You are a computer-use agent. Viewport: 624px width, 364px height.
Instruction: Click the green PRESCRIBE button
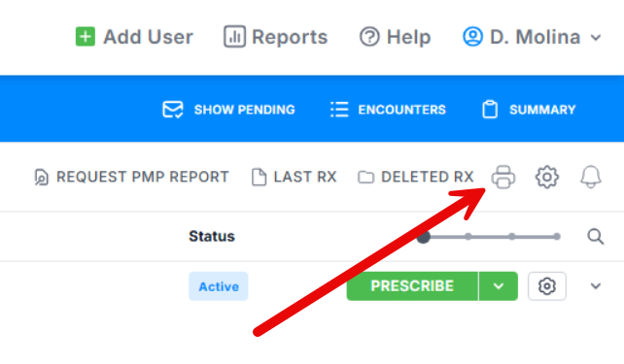[412, 286]
